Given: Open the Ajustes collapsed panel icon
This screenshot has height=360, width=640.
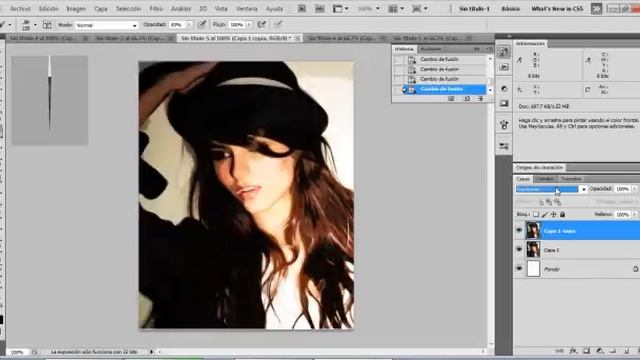Looking at the screenshot, I should tap(504, 89).
